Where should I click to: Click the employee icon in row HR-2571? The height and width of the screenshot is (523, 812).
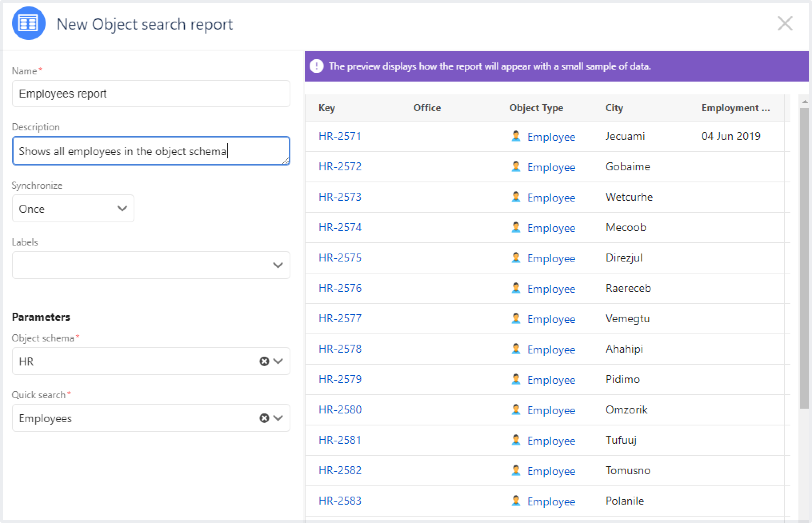point(516,136)
